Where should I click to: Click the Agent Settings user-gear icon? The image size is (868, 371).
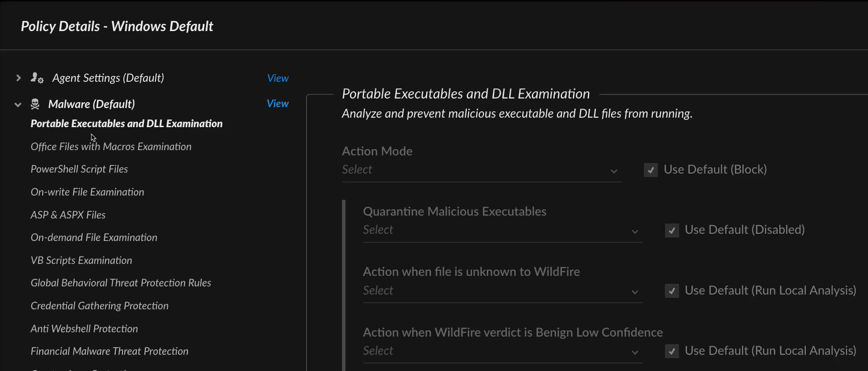coord(37,78)
